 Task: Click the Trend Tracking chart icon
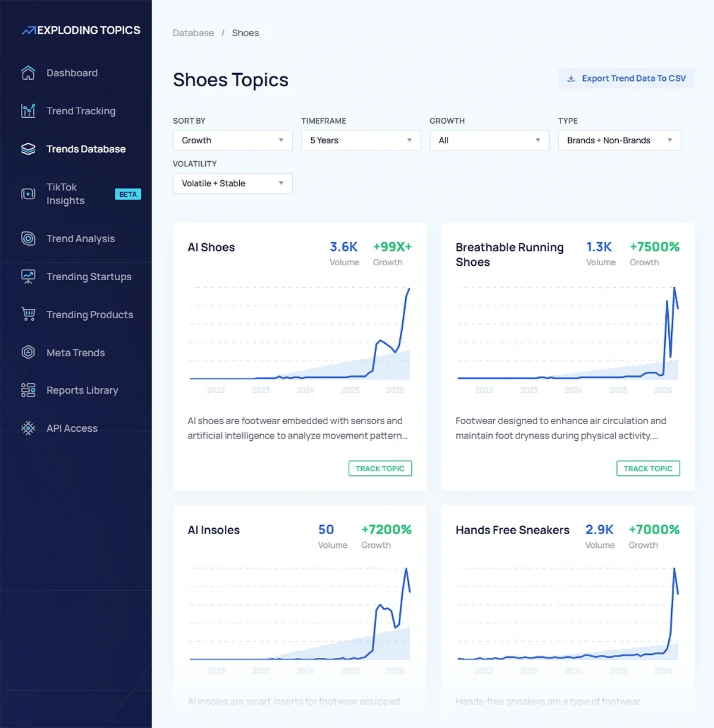tap(28, 111)
